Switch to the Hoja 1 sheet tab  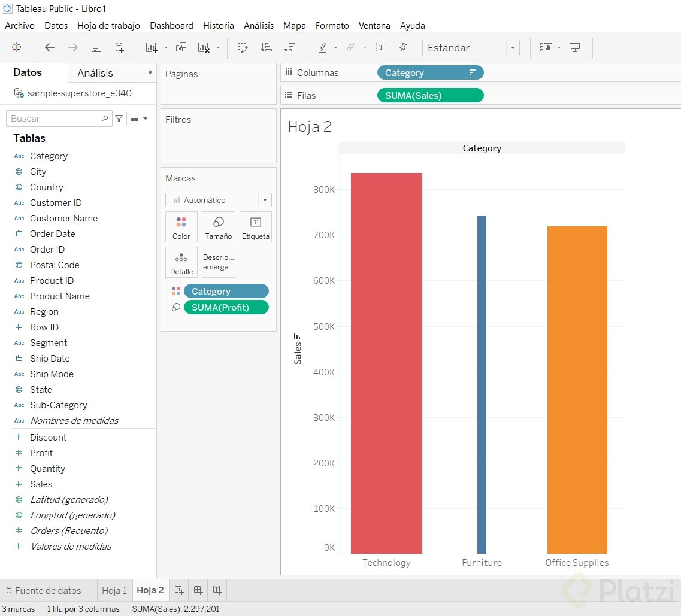tap(114, 590)
